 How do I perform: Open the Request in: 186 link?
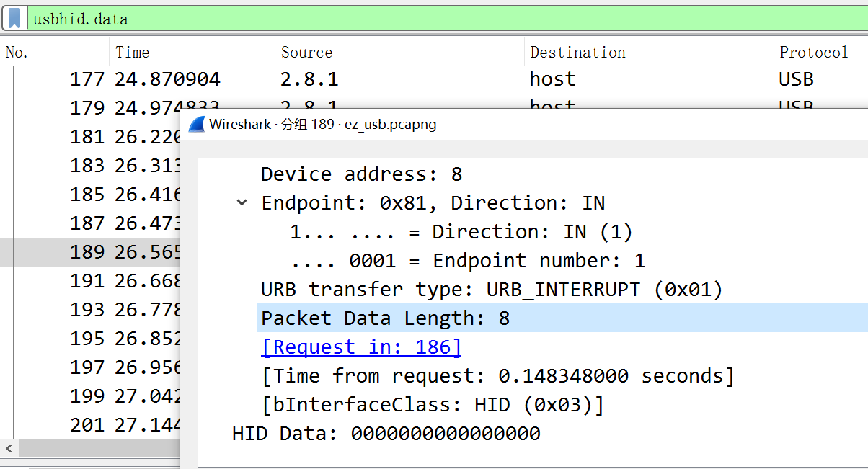pyautogui.click(x=361, y=347)
